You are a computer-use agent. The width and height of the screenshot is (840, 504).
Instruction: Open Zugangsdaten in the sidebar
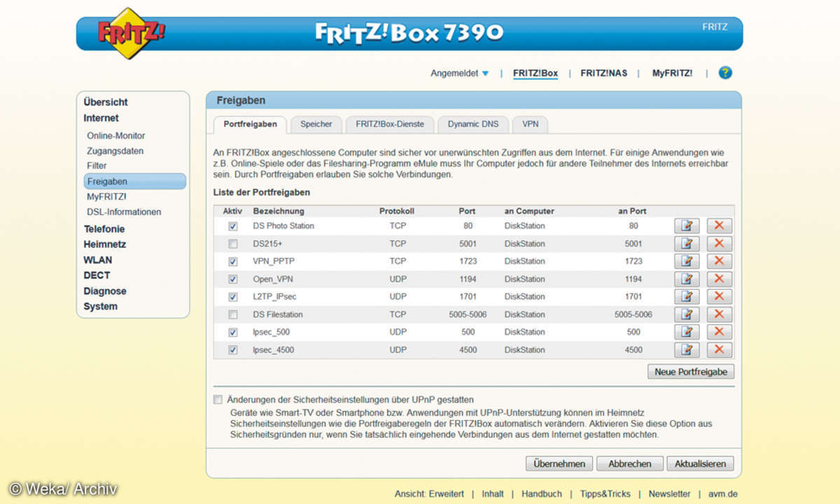click(115, 151)
